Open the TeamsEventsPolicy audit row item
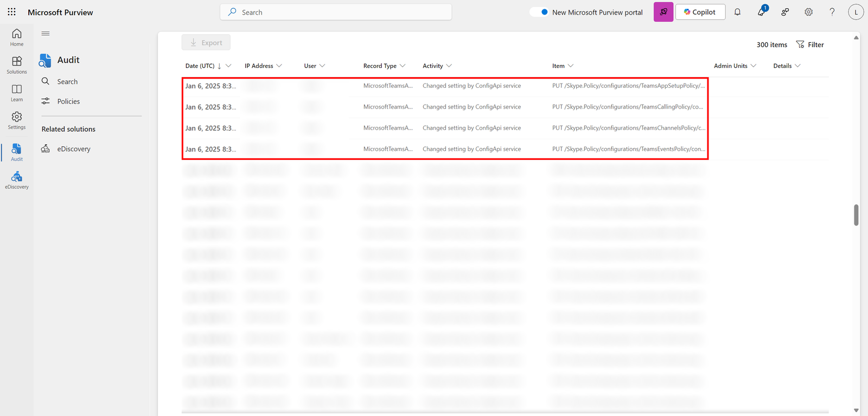 629,149
